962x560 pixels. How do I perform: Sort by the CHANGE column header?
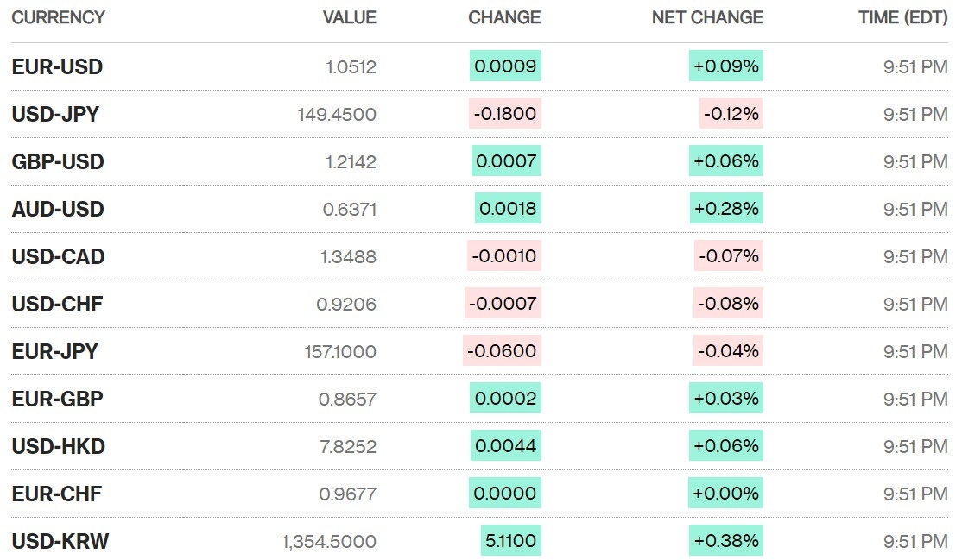click(504, 17)
